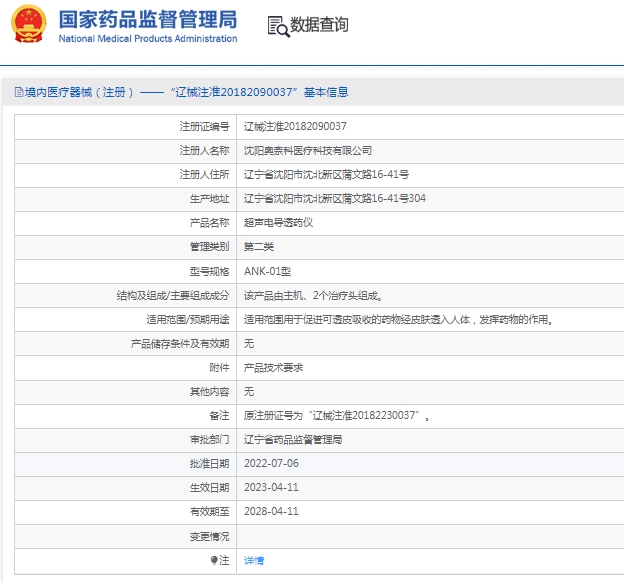Click 第二类 management category value
The height and width of the screenshot is (583, 624).
click(x=259, y=247)
